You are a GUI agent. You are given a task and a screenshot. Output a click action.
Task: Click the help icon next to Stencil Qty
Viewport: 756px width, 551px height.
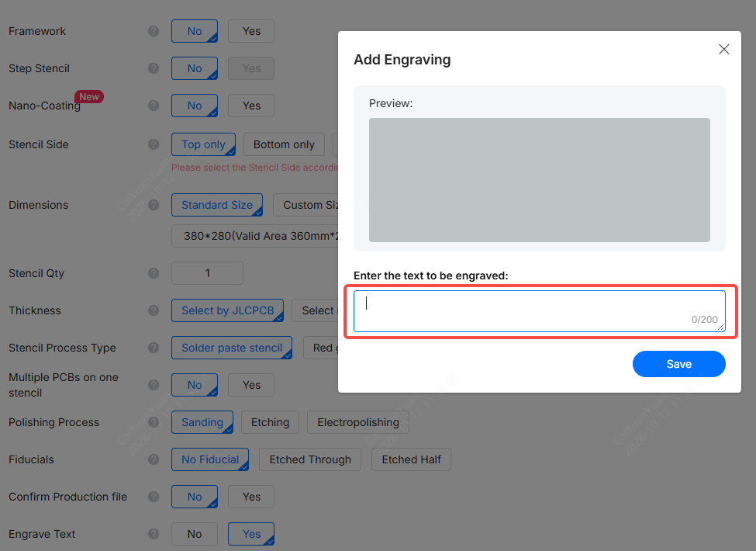pyautogui.click(x=154, y=273)
